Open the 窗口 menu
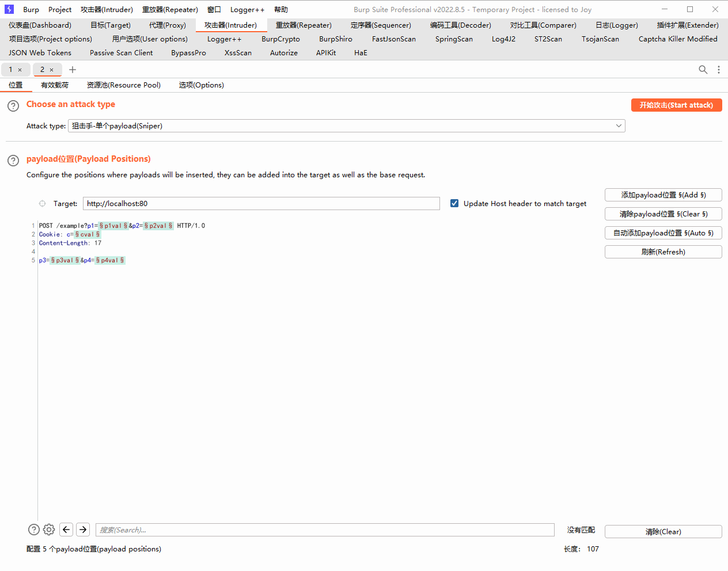This screenshot has width=728, height=571. click(x=214, y=10)
